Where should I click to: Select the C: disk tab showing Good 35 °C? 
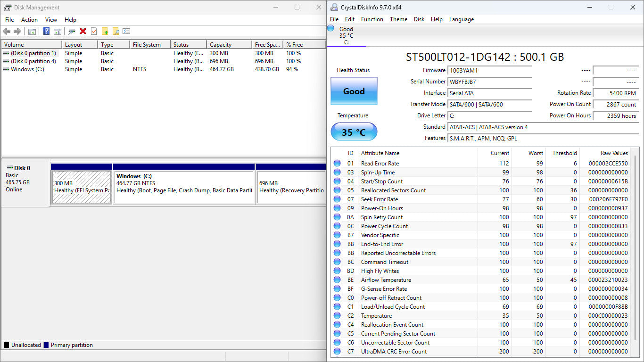tap(346, 36)
